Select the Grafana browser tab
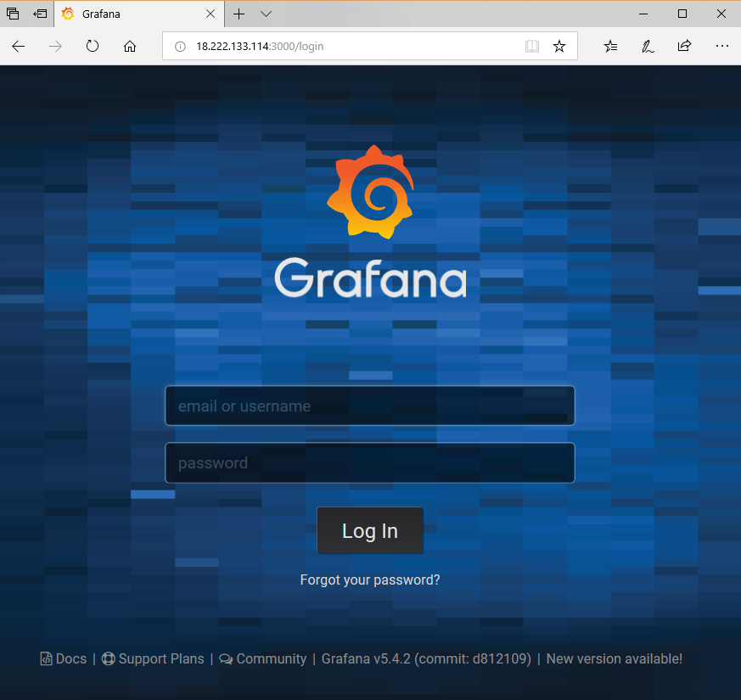The image size is (741, 700). (139, 14)
